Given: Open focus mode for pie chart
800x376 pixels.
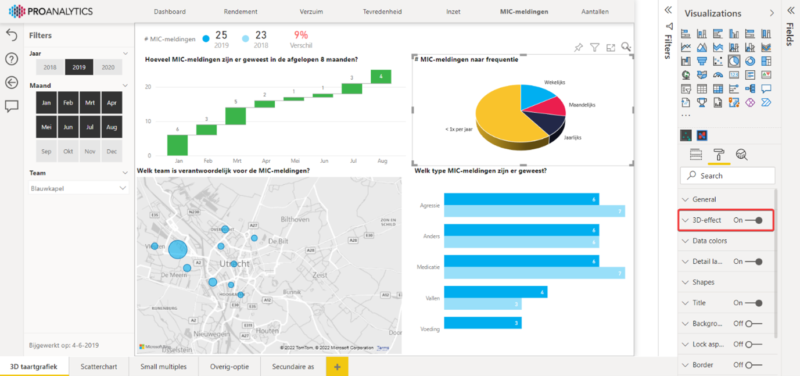Looking at the screenshot, I should 611,47.
